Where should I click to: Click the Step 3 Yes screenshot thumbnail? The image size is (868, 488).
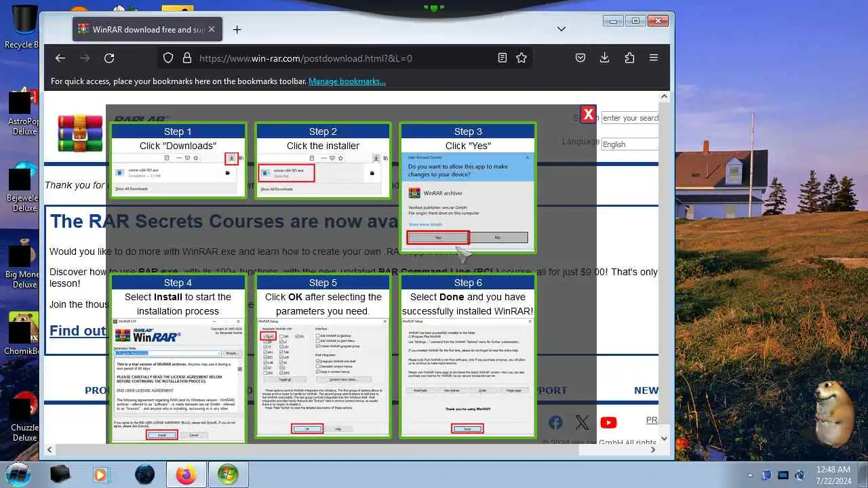[468, 202]
